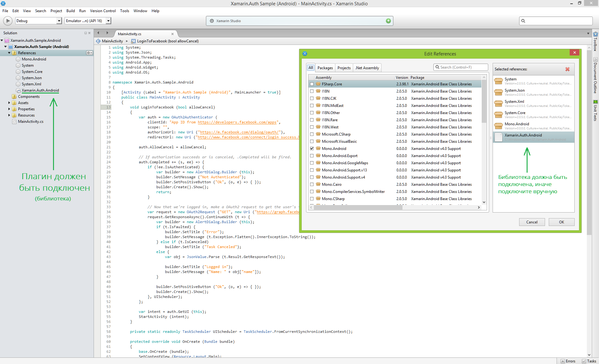Switch to the Packages tab
599x364 pixels.
[x=325, y=68]
